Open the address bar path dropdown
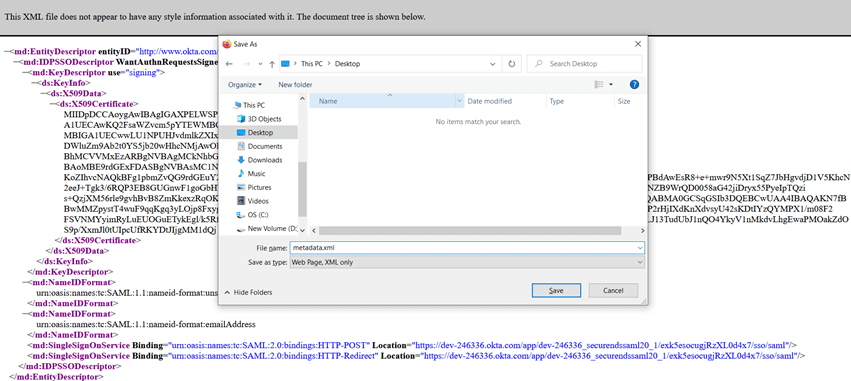 (x=492, y=64)
